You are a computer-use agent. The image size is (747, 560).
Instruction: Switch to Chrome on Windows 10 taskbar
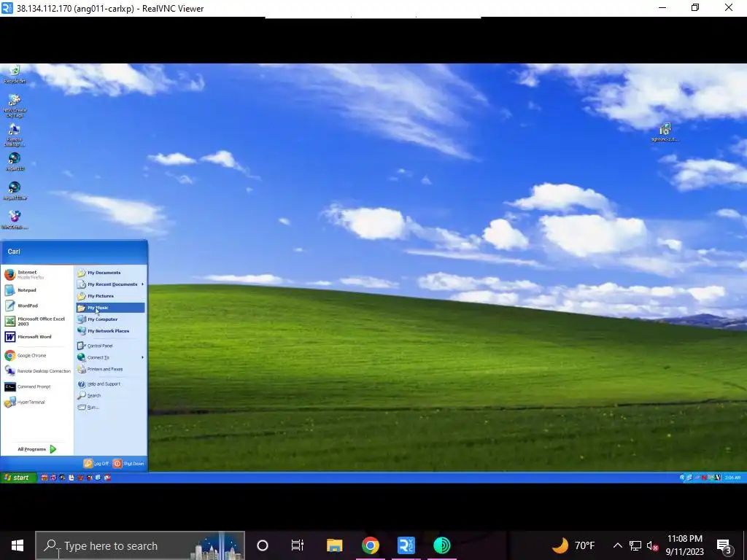point(370,545)
